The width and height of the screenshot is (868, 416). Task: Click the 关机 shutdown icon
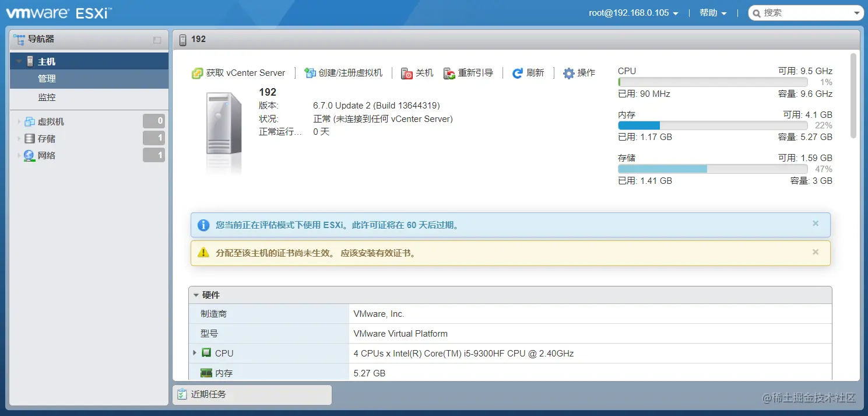[x=407, y=73]
